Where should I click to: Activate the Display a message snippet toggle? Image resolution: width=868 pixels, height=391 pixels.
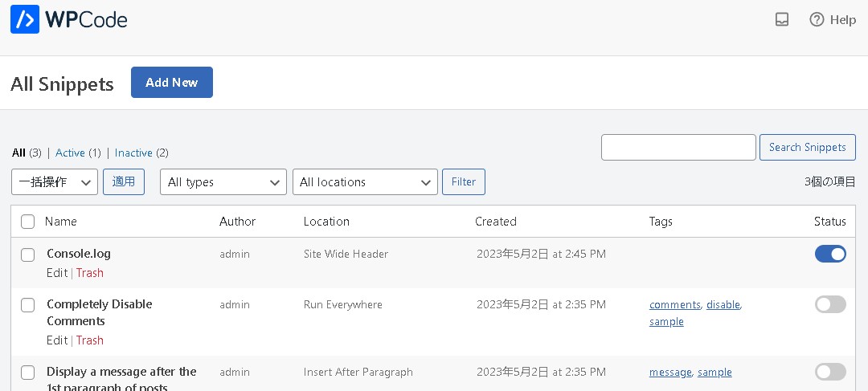(830, 372)
